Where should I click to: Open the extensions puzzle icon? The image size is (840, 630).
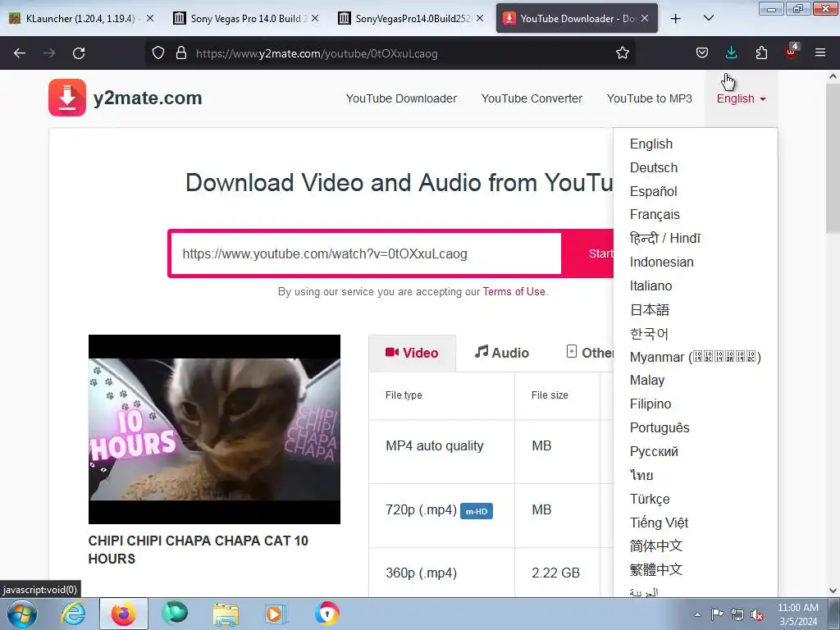tap(761, 53)
